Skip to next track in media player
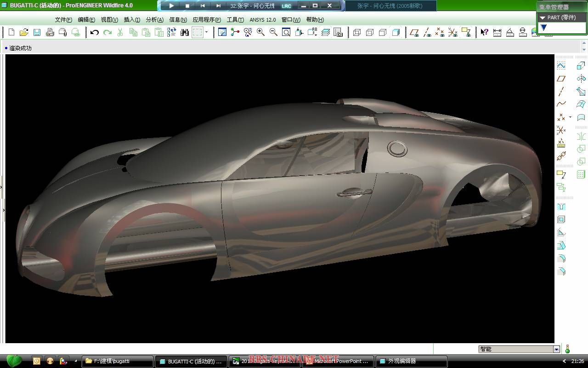Screen dimensions: 588x368 [218, 6]
